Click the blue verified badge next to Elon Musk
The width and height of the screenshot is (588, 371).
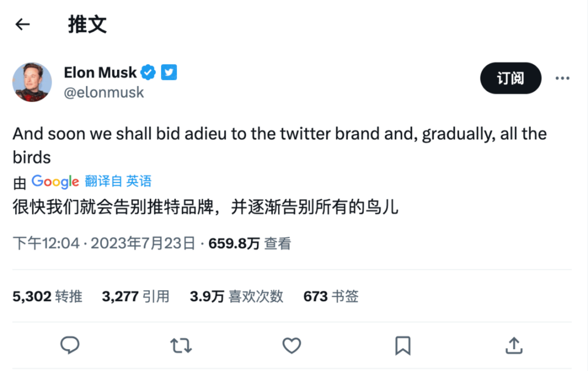[x=148, y=72]
